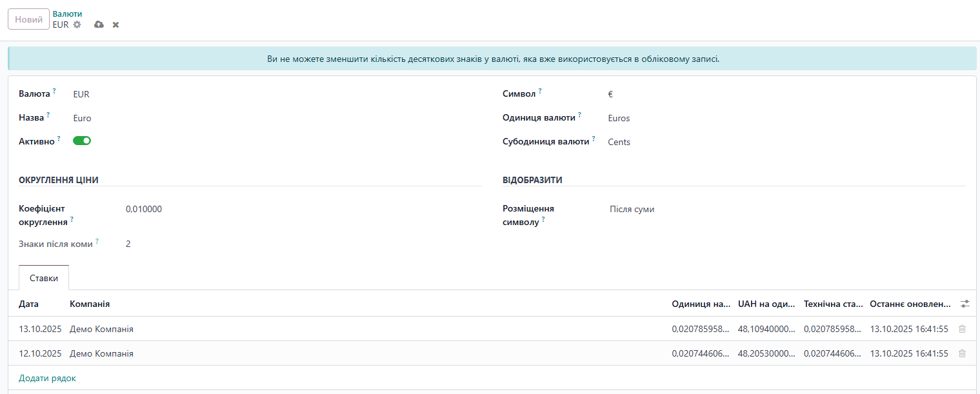
Task: Switch to the Ставки tab
Action: pyautogui.click(x=44, y=278)
